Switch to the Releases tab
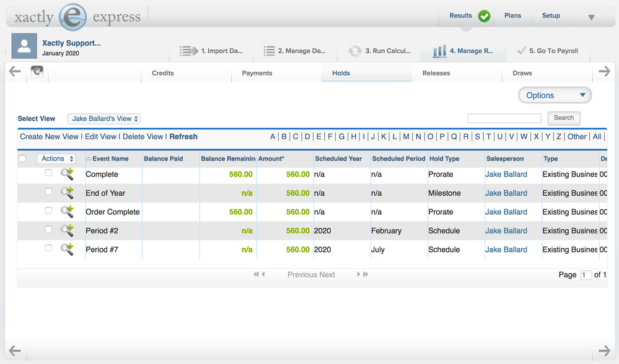This screenshot has height=364, width=619. (x=436, y=73)
